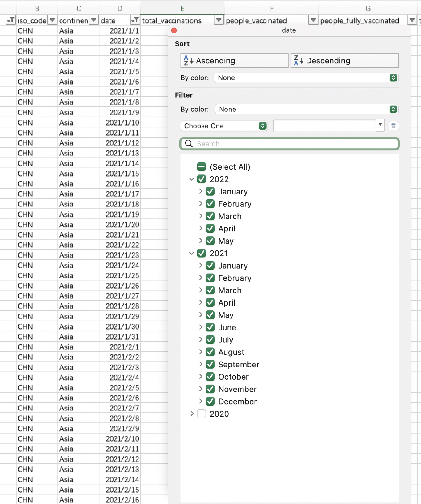Image resolution: width=421 pixels, height=504 pixels.
Task: Open the Choose One criteria dropdown
Action: (224, 126)
